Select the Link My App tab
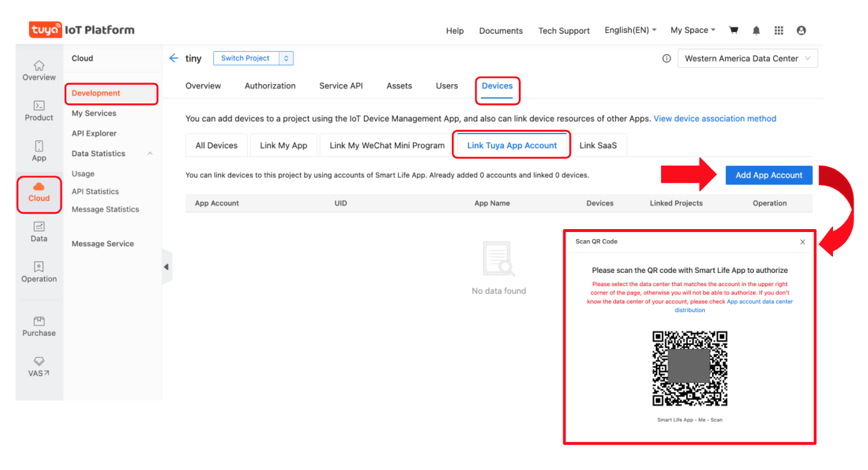Screen dimensions: 868x470 (x=283, y=145)
